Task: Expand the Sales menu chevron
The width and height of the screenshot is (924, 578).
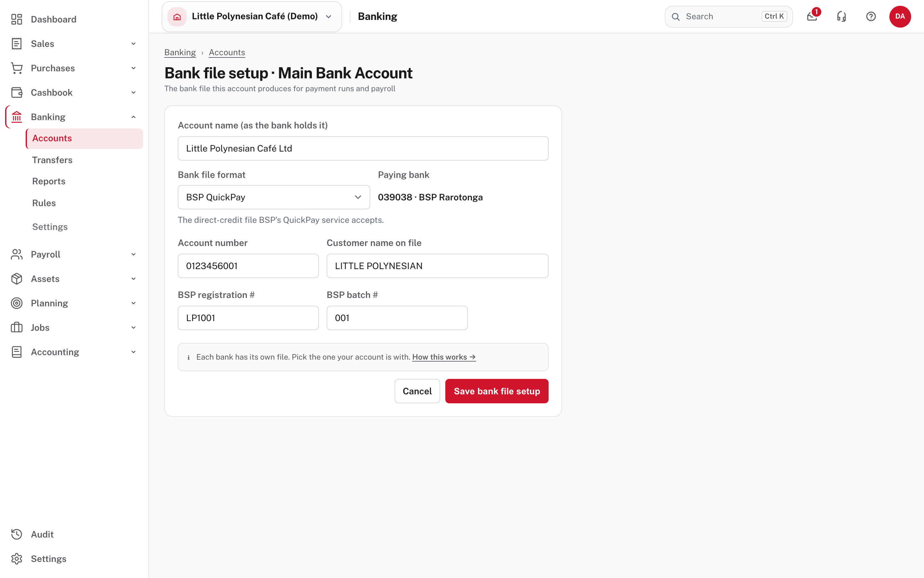Action: point(134,44)
